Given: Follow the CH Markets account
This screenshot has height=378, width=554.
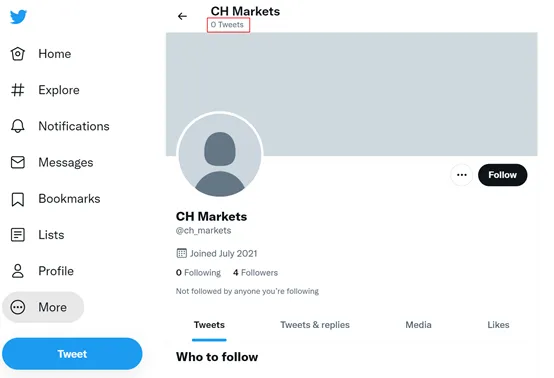Looking at the screenshot, I should pyautogui.click(x=502, y=175).
